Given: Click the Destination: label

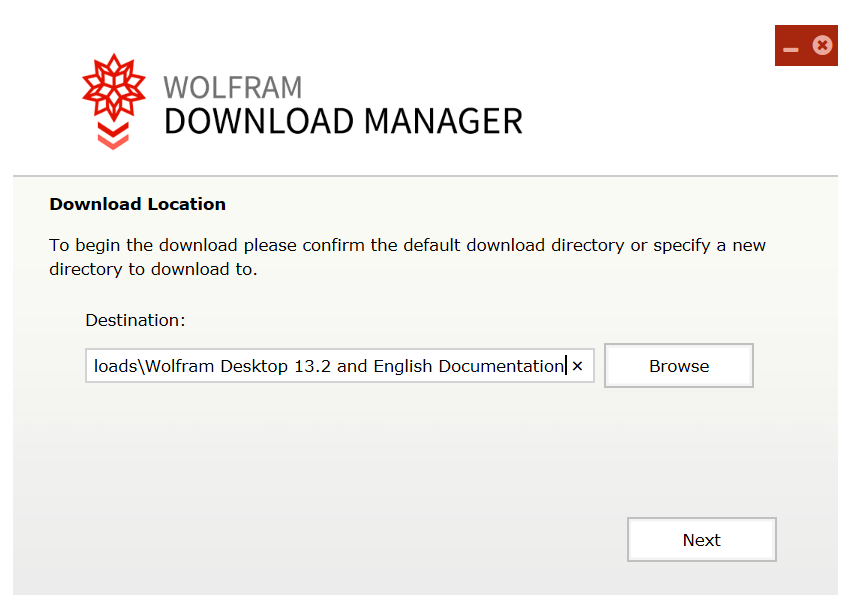Looking at the screenshot, I should click(135, 320).
